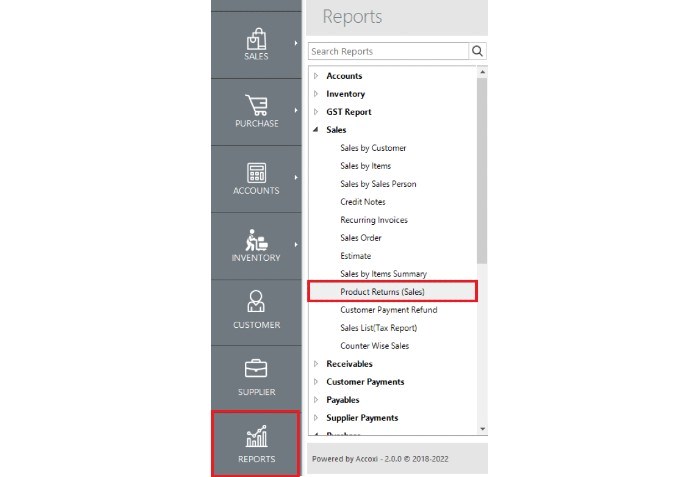Open the Accounts calculator icon
Image resolution: width=700 pixels, height=477 pixels.
(x=256, y=172)
